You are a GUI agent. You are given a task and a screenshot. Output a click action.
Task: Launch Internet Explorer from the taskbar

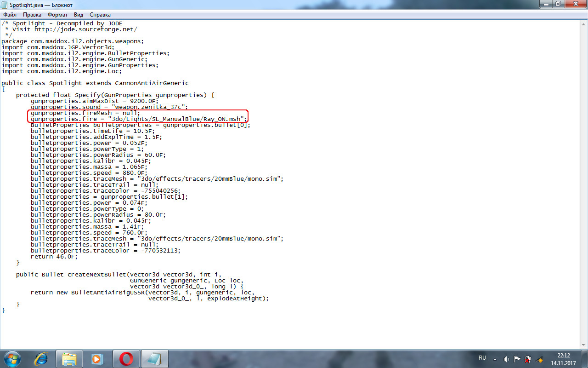click(x=41, y=358)
